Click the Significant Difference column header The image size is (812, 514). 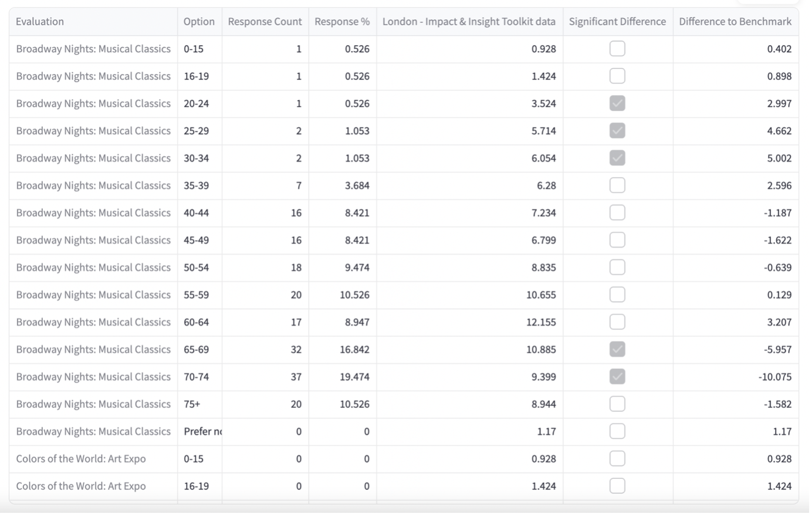[x=617, y=22]
